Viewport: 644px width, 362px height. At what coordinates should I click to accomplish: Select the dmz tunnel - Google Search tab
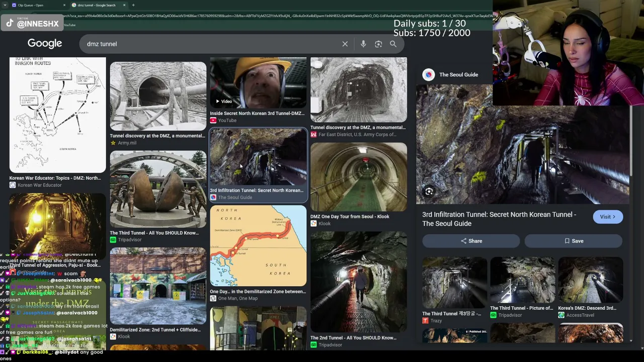[x=98, y=5]
